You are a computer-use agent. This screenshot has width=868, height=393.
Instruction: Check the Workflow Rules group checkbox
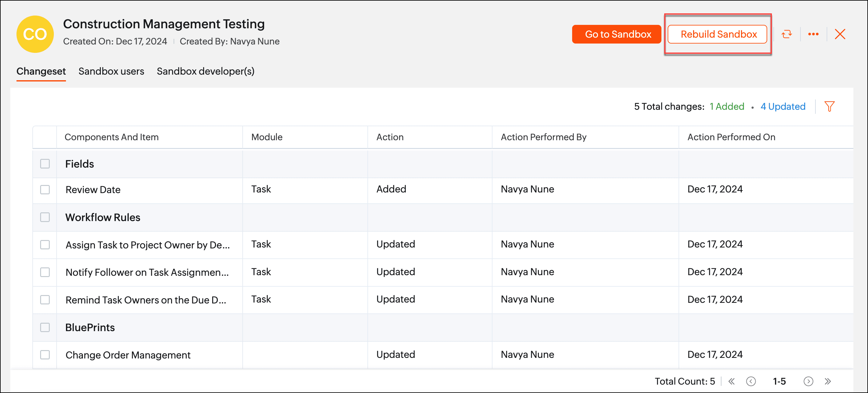click(x=45, y=217)
